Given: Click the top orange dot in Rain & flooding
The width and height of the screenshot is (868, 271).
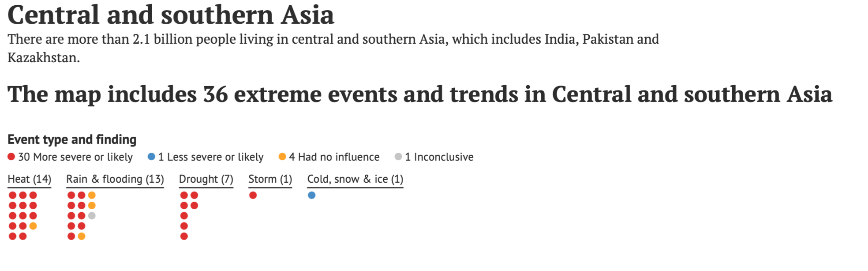Looking at the screenshot, I should click(x=92, y=195).
